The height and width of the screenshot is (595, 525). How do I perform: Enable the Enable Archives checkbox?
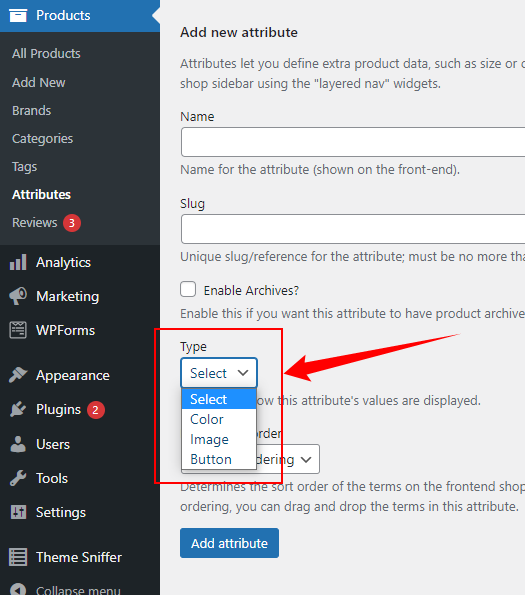click(x=188, y=289)
